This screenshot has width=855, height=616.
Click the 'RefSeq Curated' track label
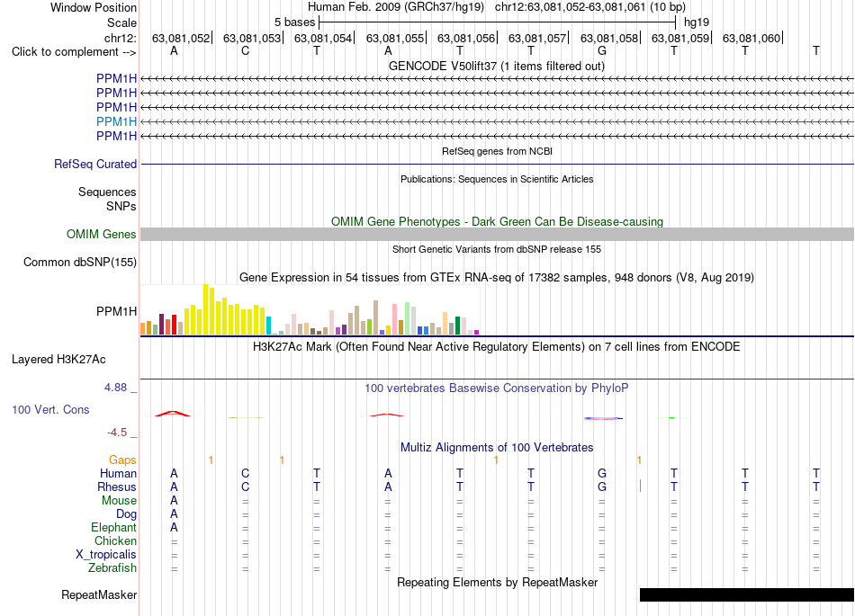(x=95, y=164)
